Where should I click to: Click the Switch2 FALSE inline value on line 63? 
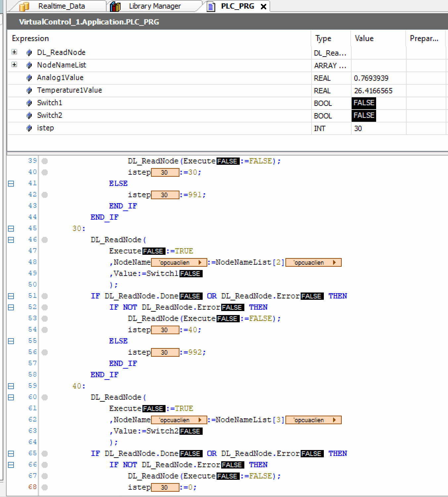pos(191,431)
